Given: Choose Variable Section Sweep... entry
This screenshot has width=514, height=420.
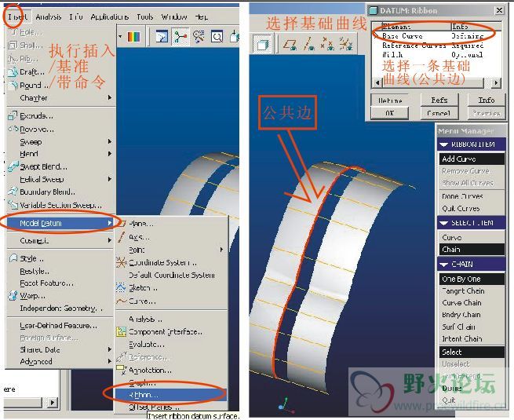Looking at the screenshot, I should pos(60,205).
